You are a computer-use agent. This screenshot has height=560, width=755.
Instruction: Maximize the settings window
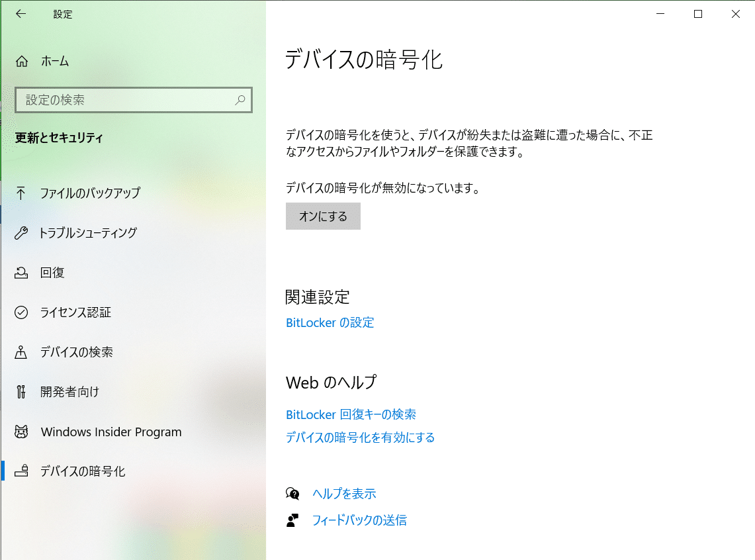click(x=698, y=14)
